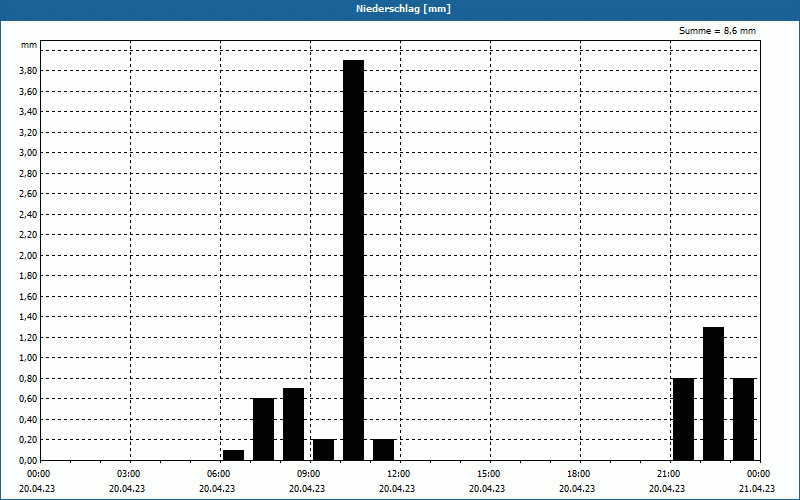Screen dimensions: 800x500
Task: Select the small 0,10 bar just after 06:00
Action: coord(234,455)
